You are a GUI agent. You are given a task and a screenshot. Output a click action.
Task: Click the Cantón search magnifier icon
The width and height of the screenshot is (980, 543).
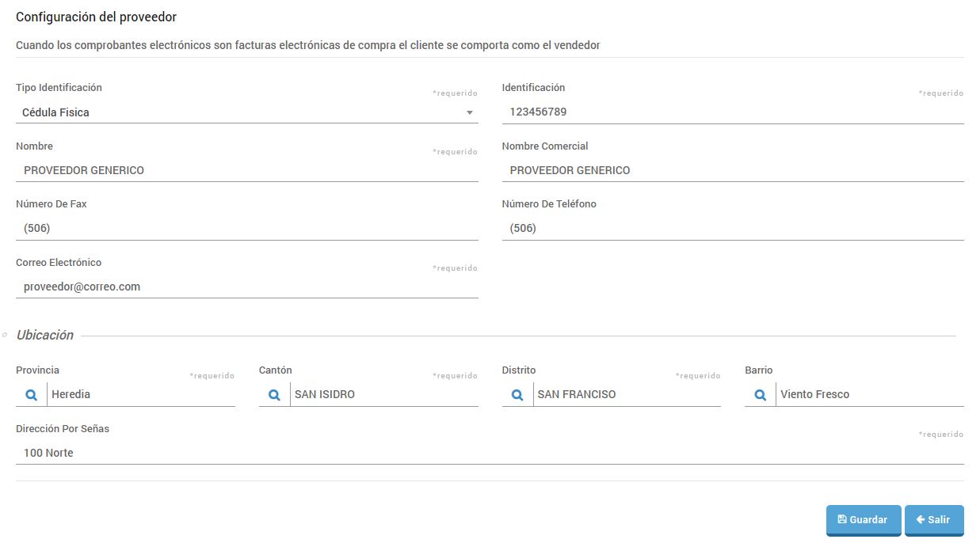[274, 395]
